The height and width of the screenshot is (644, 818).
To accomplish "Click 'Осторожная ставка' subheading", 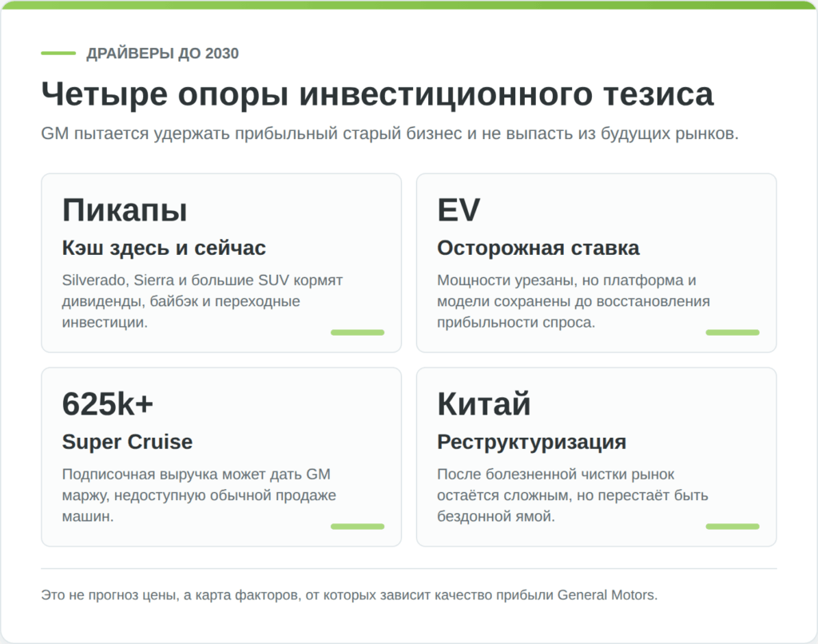I will (x=538, y=248).
